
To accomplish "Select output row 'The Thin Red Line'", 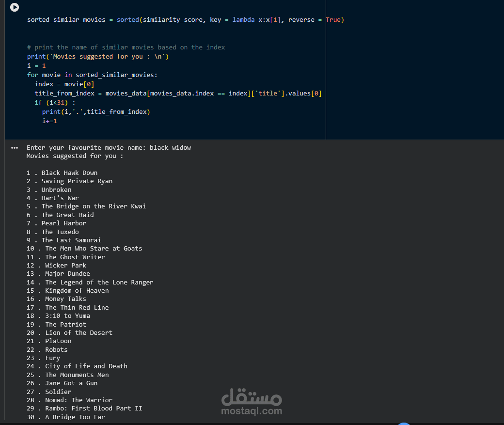I will pos(67,308).
